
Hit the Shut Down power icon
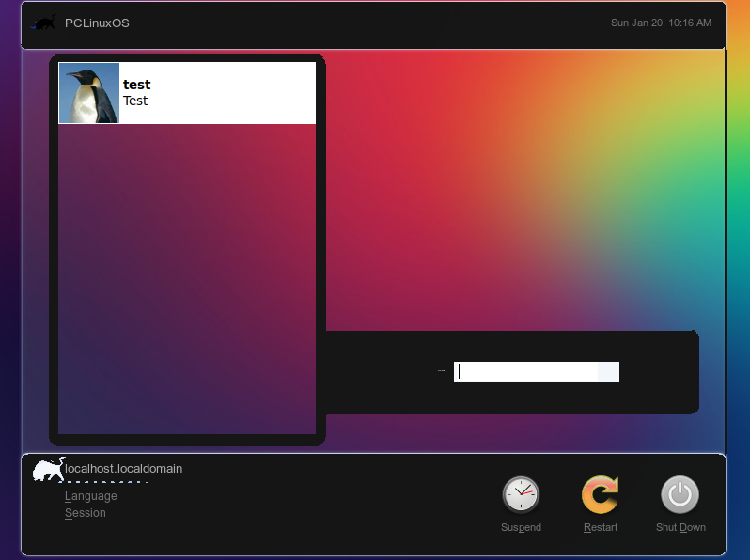[680, 494]
